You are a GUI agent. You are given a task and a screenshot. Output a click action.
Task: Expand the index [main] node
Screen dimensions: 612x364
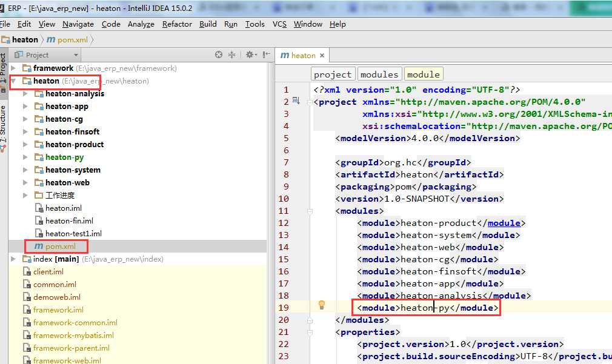13,259
